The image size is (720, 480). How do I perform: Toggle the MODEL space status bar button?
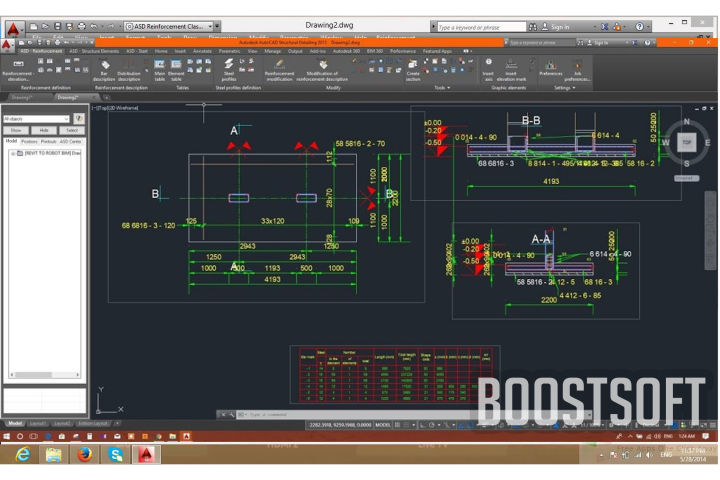(x=383, y=425)
